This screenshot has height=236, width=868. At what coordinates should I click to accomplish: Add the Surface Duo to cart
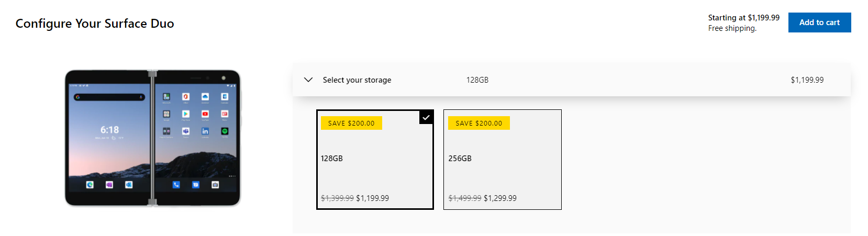click(819, 23)
